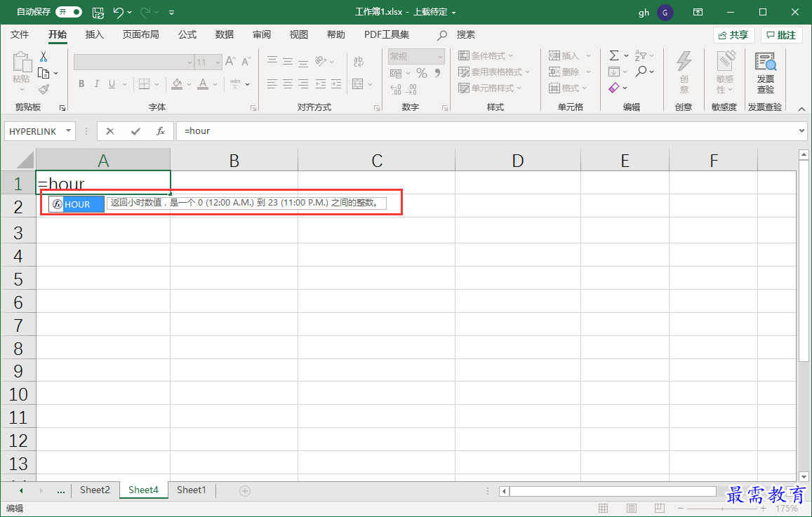Click the Sort and filter icon

(641, 55)
